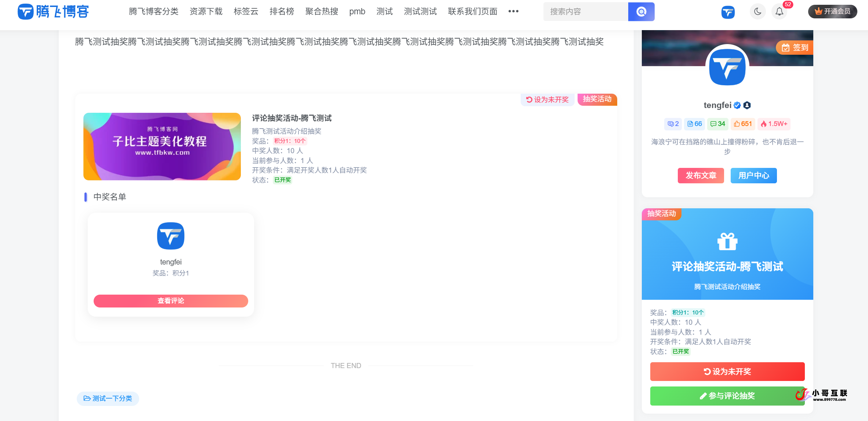Select the 资源下载 menu item
The image size is (868, 421).
206,11
